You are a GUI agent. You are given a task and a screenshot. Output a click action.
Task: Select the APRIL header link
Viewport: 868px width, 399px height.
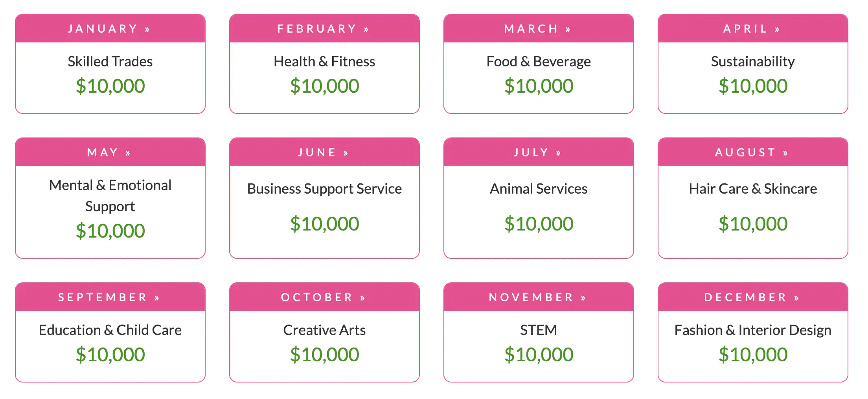tap(752, 29)
